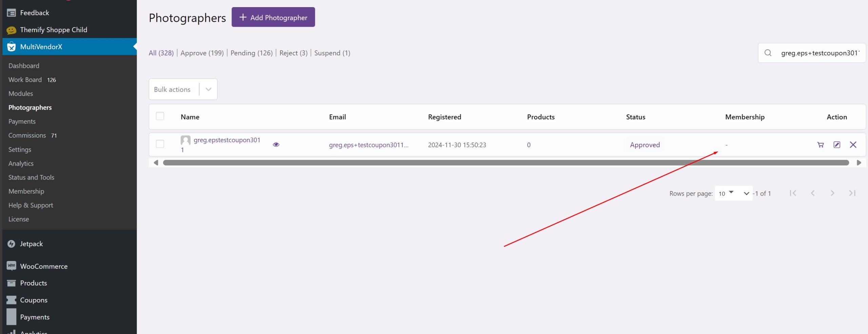Click the Add Photographer button

point(273,17)
